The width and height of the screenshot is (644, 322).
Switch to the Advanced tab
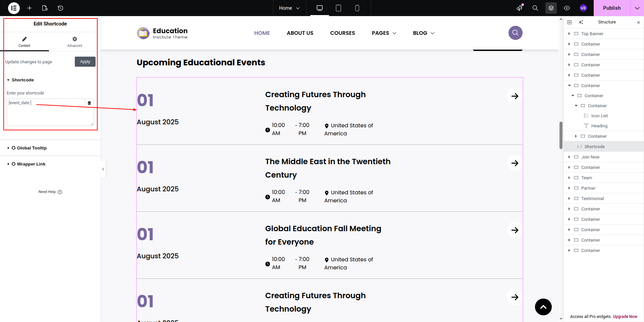click(74, 42)
